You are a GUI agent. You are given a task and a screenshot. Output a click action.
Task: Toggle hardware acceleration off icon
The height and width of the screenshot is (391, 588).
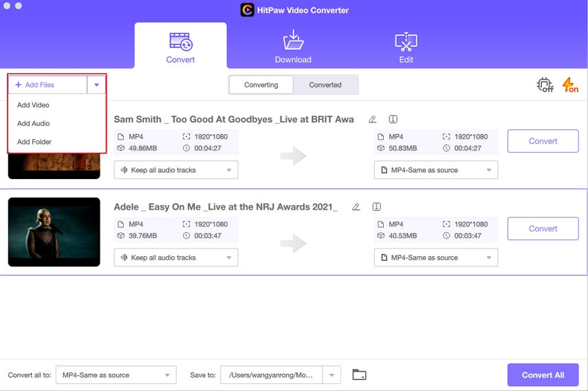[545, 85]
